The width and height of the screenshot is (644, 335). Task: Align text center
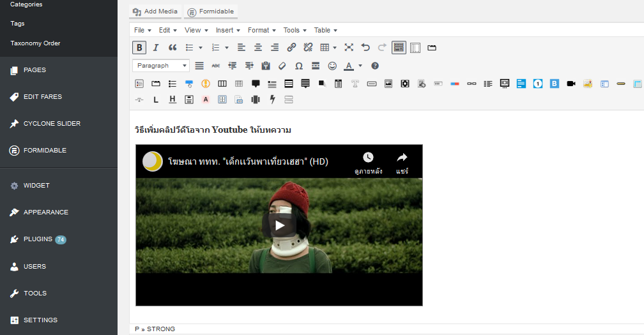258,48
